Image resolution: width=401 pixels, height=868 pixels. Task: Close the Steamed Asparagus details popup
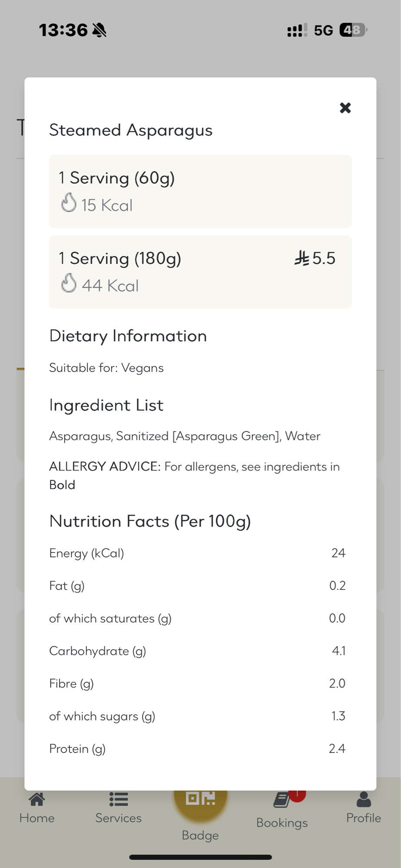click(x=345, y=108)
